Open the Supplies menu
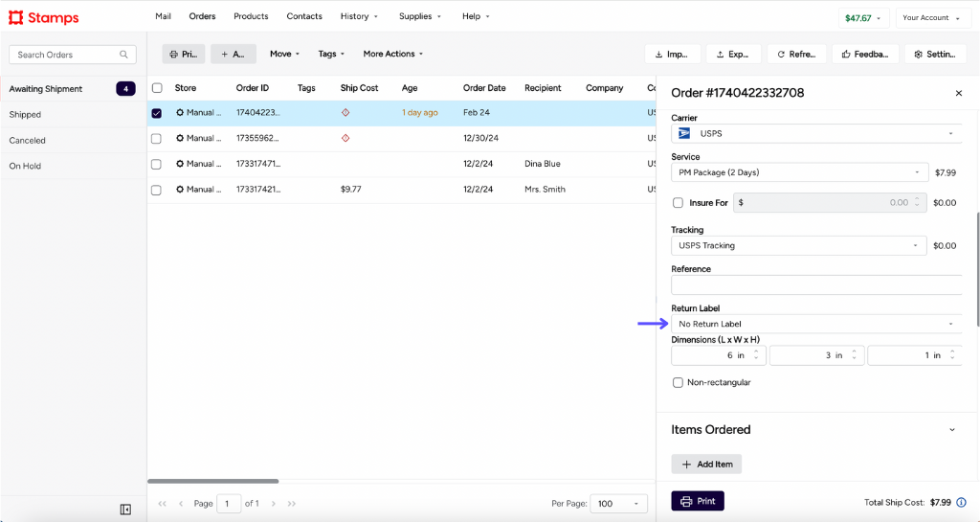The image size is (980, 522). pyautogui.click(x=420, y=16)
